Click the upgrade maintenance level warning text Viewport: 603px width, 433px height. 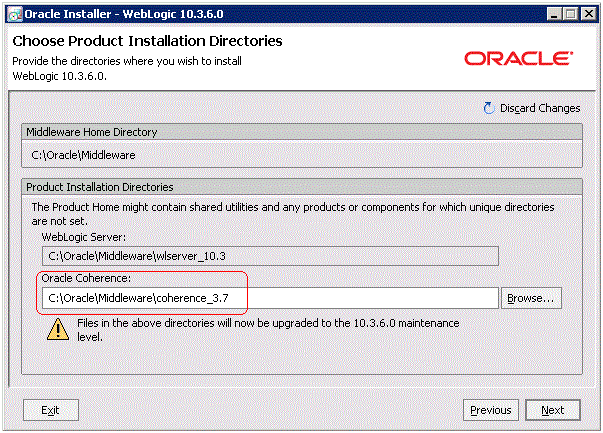(268, 330)
